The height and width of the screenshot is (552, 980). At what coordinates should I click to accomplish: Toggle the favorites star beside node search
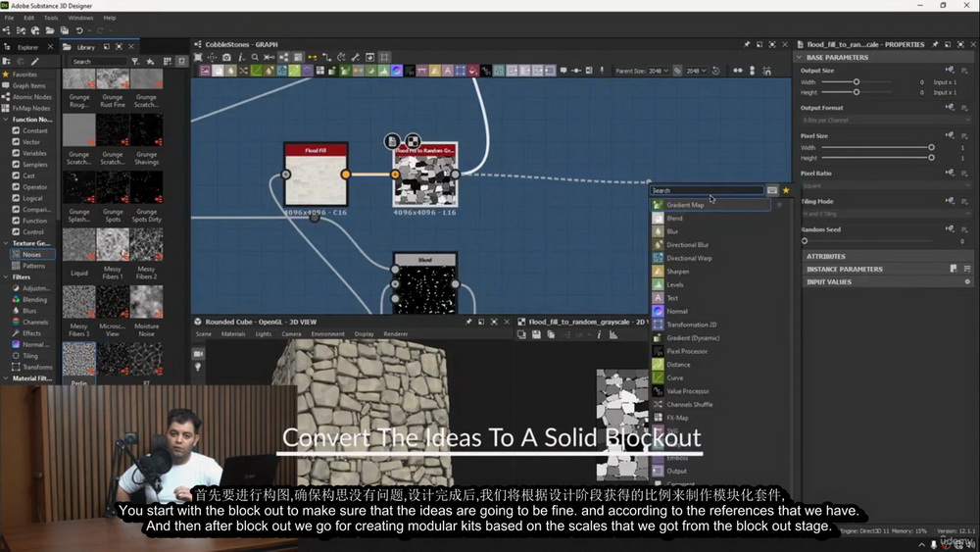tap(786, 190)
